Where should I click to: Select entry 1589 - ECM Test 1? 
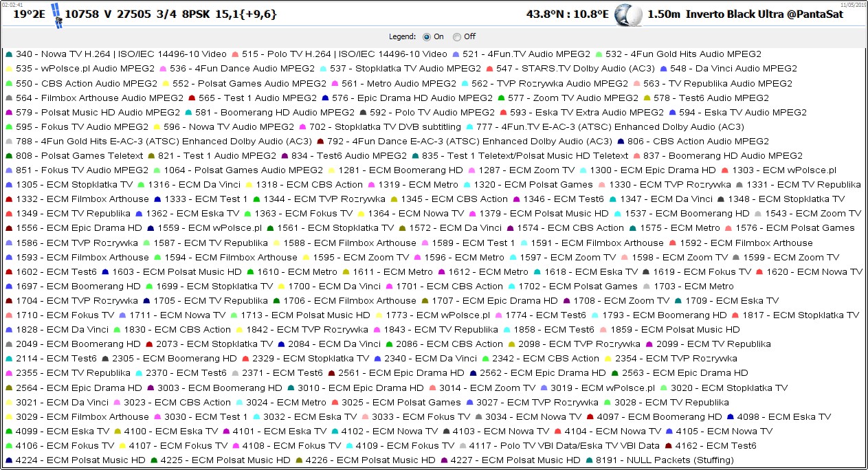pyautogui.click(x=474, y=243)
